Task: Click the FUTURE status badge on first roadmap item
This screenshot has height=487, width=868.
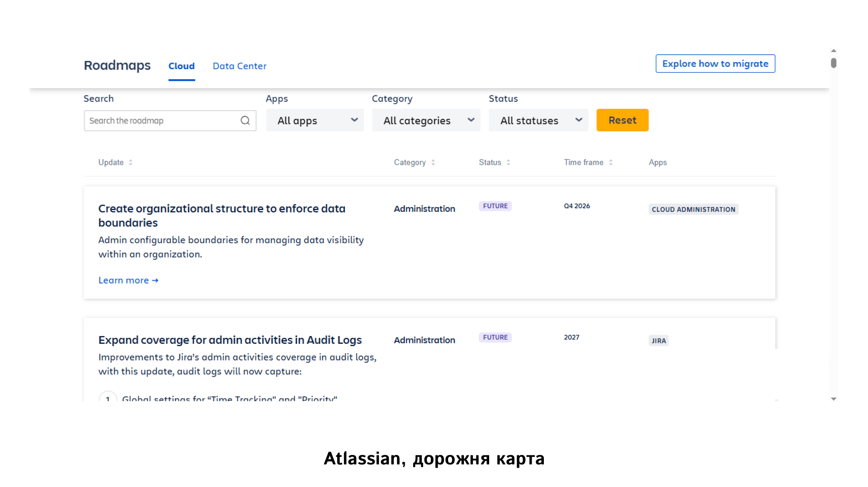Action: [495, 206]
